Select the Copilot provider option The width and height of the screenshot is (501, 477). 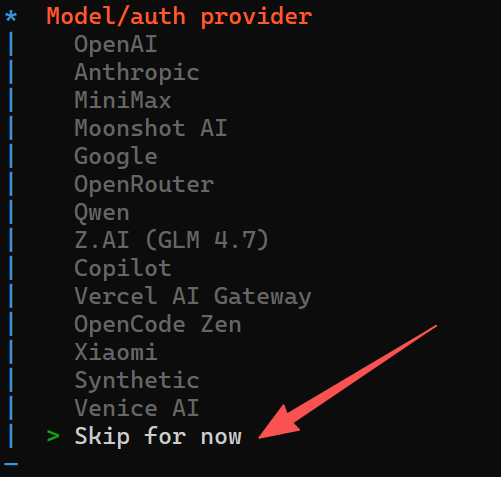pyautogui.click(x=123, y=269)
